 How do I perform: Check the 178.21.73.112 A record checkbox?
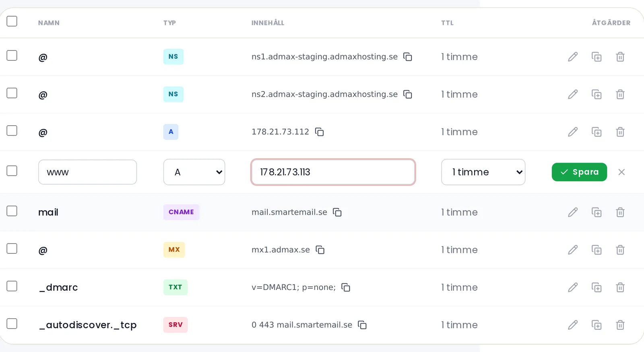[12, 130]
